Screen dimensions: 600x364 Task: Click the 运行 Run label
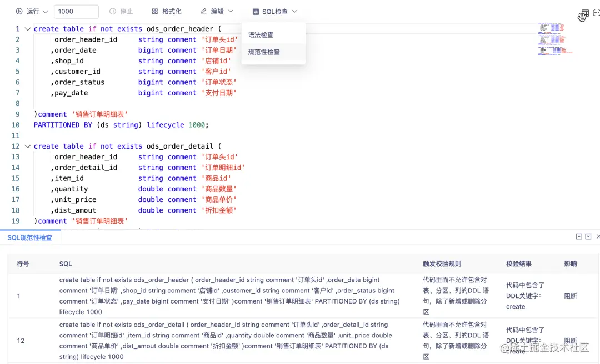point(33,12)
